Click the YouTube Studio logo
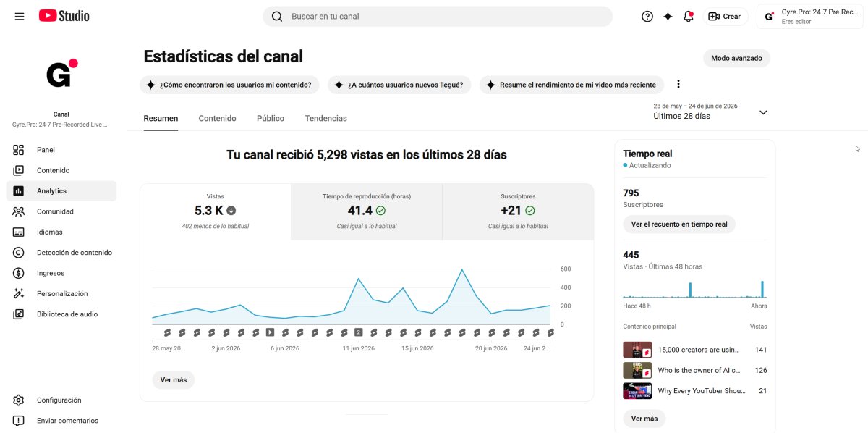This screenshot has width=868, height=433. click(x=64, y=16)
